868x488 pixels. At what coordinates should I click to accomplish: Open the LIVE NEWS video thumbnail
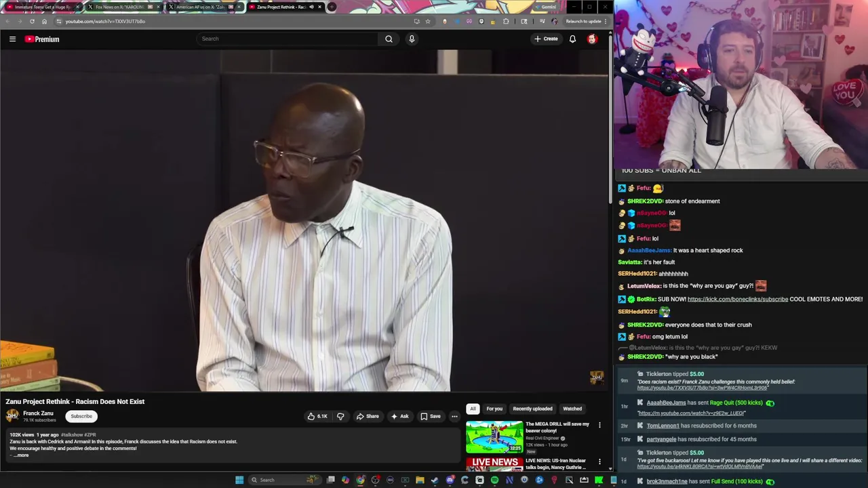coord(494,464)
